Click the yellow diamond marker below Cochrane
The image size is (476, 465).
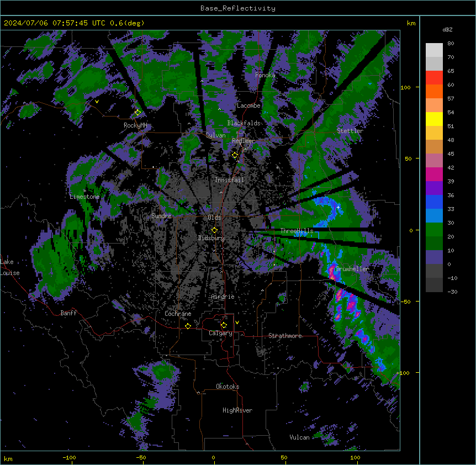(x=188, y=326)
